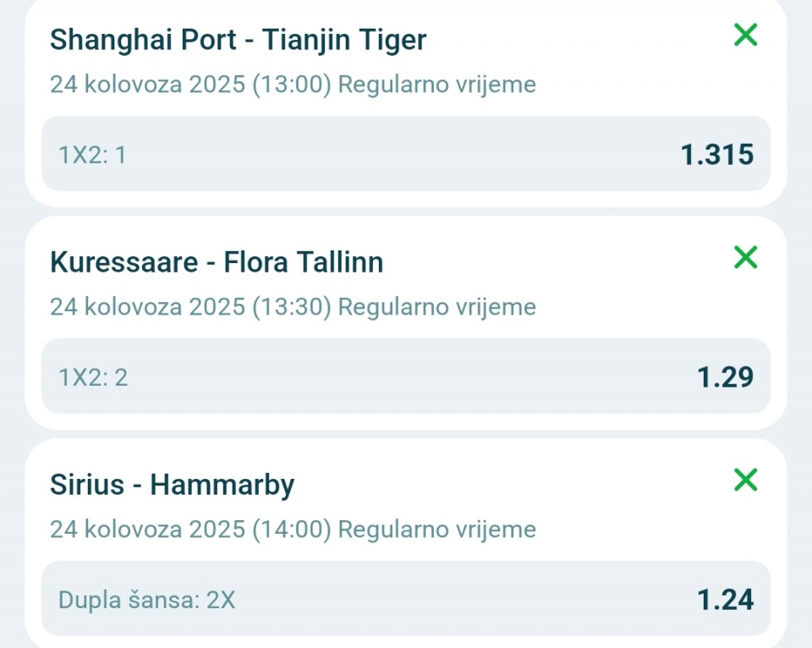Remove the Shanghai Port - Tianjin Tiger bet

pos(745,36)
